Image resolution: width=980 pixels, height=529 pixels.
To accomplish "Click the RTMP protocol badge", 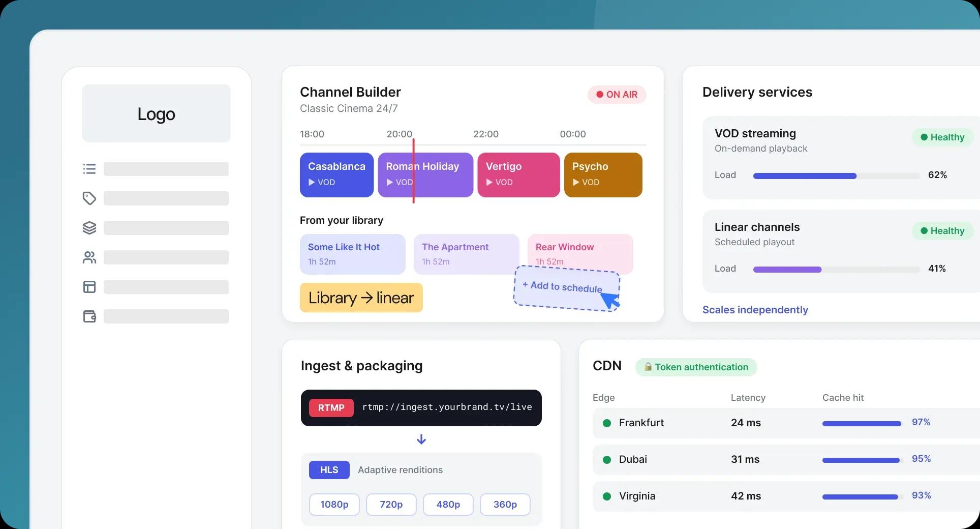I will pyautogui.click(x=331, y=408).
